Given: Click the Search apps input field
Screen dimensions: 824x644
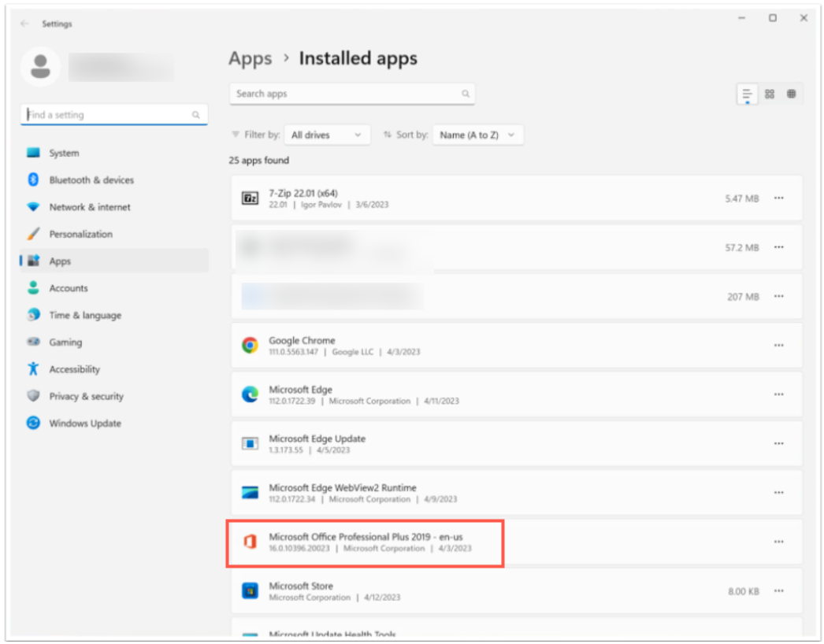Looking at the screenshot, I should 347,94.
